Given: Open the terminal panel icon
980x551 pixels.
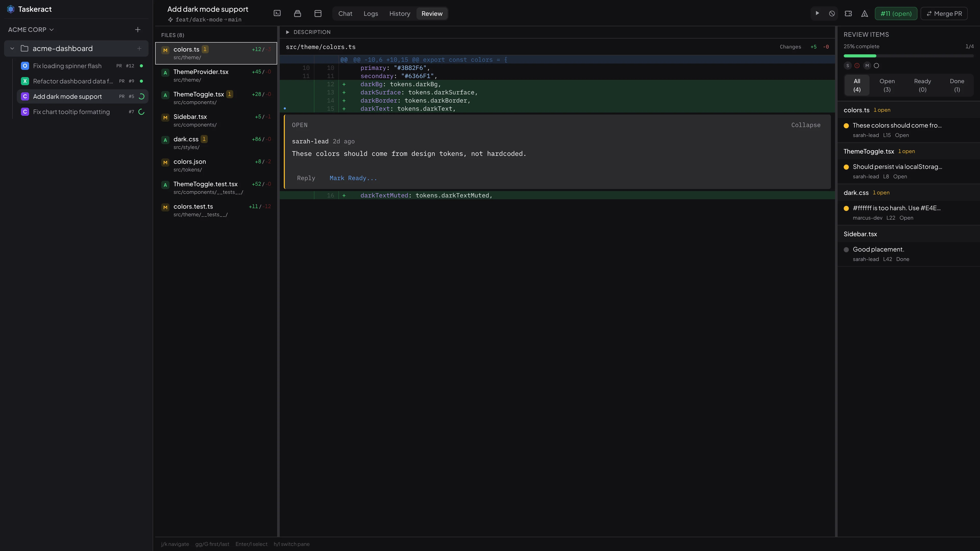Looking at the screenshot, I should [277, 13].
